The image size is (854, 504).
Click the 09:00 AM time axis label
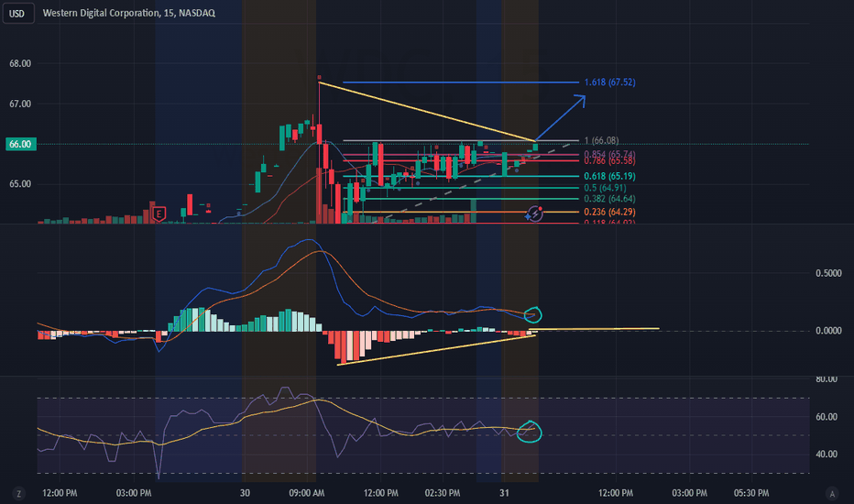(307, 493)
